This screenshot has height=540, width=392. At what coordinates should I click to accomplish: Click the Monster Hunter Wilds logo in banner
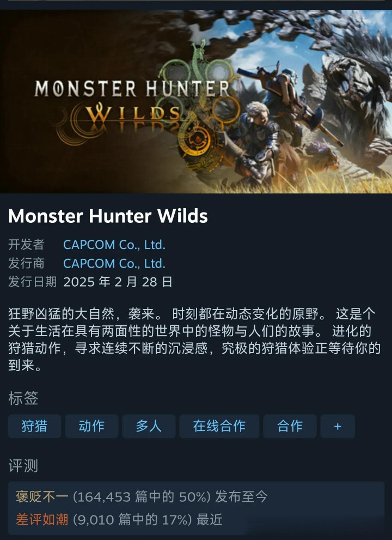click(x=132, y=104)
